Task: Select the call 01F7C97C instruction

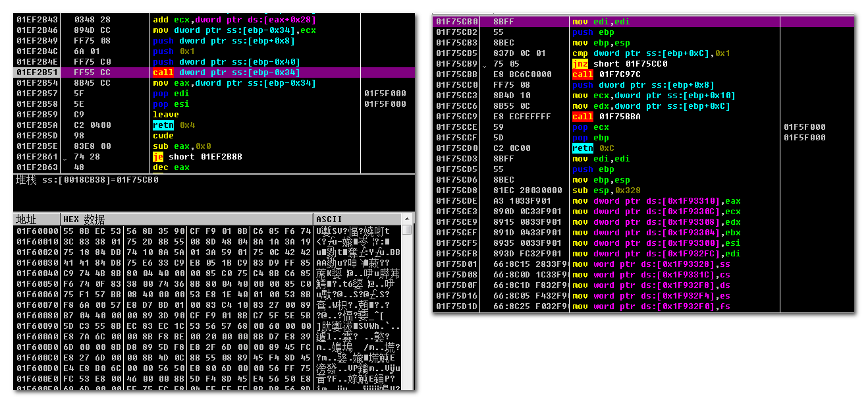Action: click(x=606, y=74)
